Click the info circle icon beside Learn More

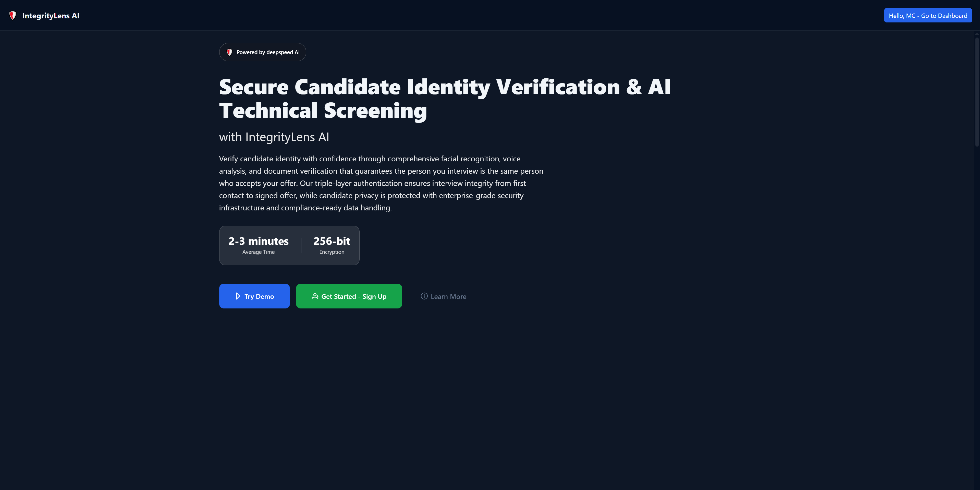tap(424, 296)
